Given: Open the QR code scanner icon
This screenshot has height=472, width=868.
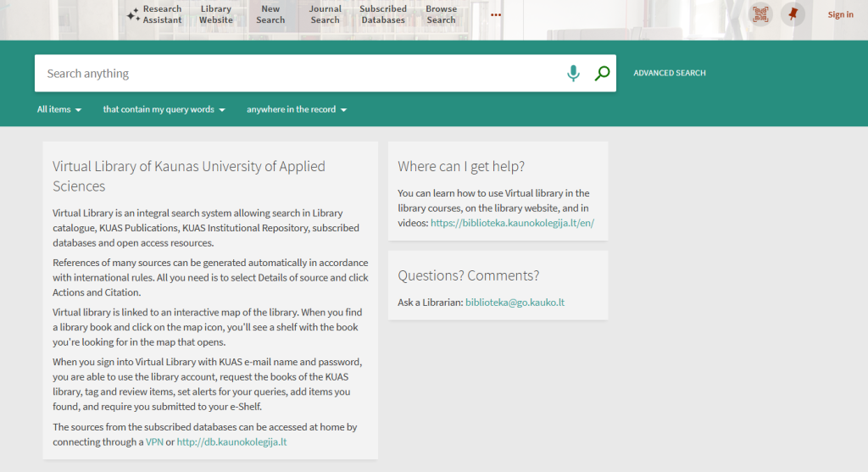Looking at the screenshot, I should 760,14.
